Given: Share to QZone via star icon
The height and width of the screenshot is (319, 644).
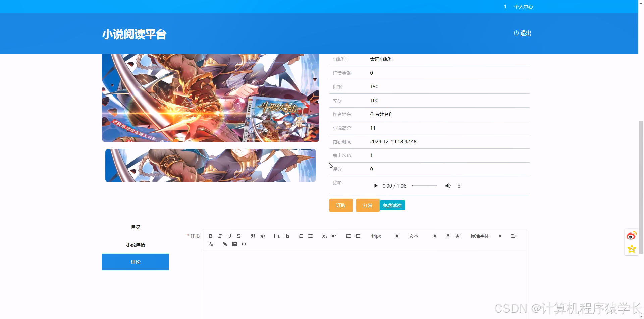Looking at the screenshot, I should point(632,249).
